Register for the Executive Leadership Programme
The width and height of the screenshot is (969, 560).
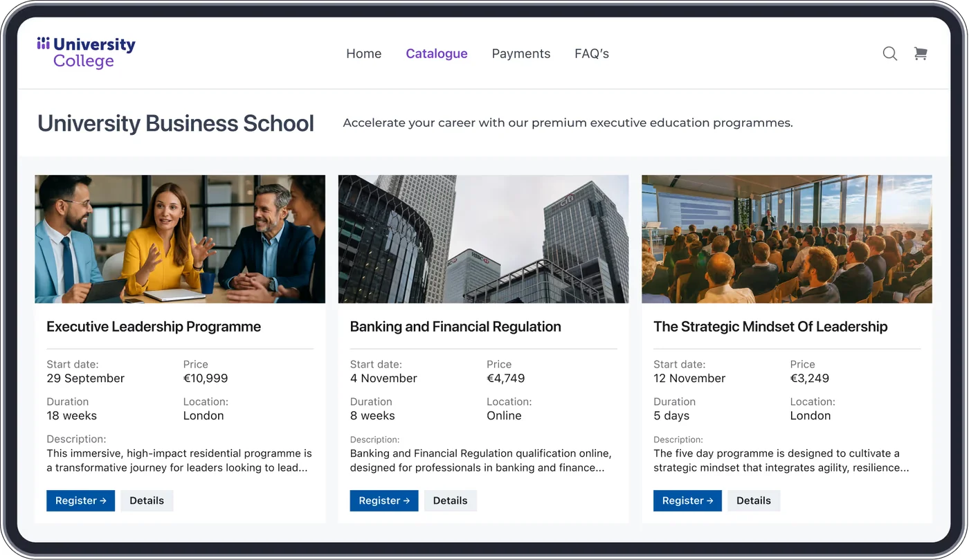(80, 500)
